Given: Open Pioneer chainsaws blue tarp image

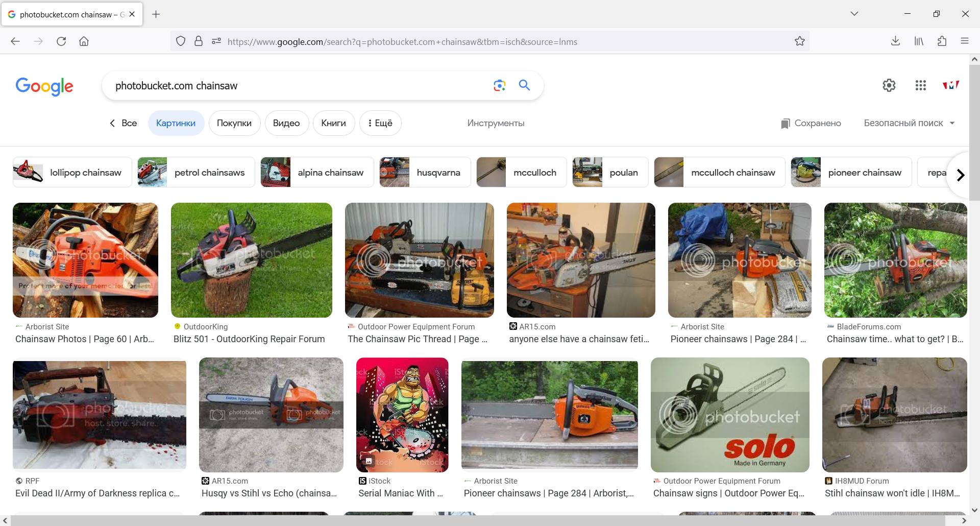Looking at the screenshot, I should (740, 260).
